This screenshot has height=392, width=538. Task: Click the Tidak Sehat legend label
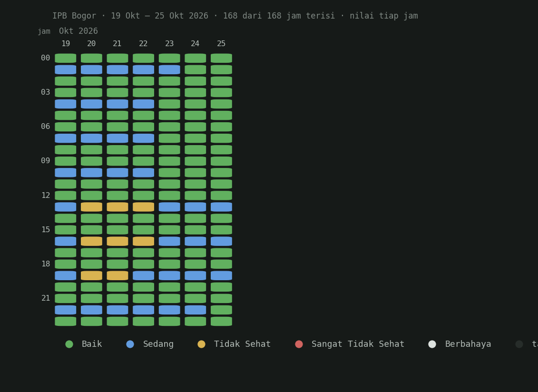(242, 344)
